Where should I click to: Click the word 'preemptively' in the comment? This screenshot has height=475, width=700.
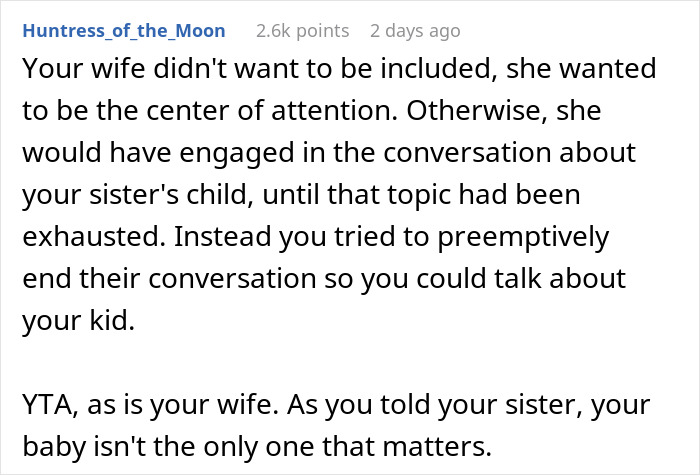523,238
